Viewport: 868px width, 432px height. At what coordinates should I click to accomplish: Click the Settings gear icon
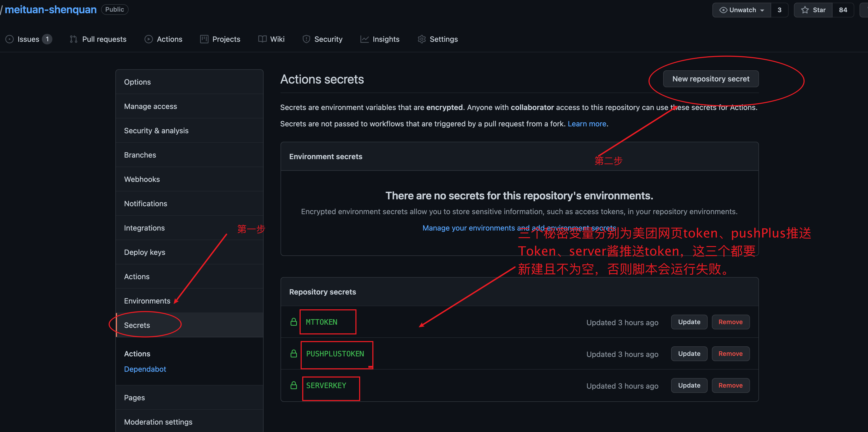pyautogui.click(x=422, y=39)
